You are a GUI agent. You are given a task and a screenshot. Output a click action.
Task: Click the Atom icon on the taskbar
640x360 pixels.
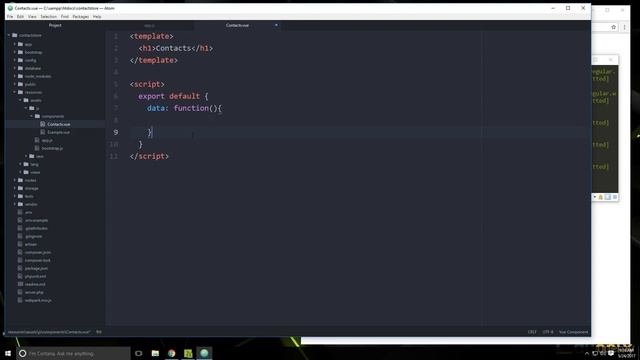point(204,353)
